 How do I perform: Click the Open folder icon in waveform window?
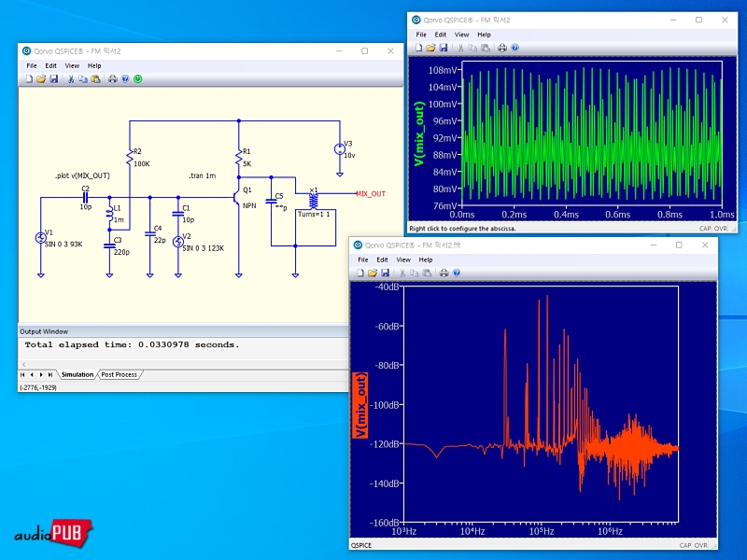[x=430, y=48]
